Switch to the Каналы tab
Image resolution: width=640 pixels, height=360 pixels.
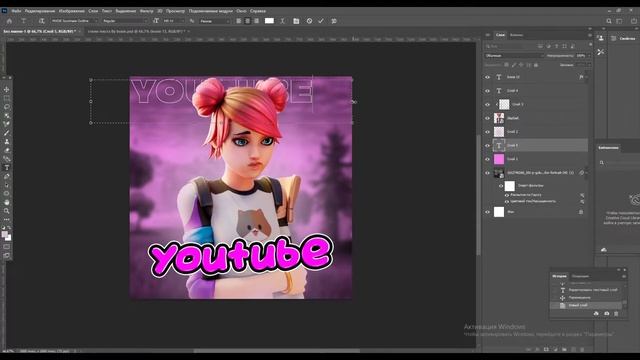pos(516,35)
